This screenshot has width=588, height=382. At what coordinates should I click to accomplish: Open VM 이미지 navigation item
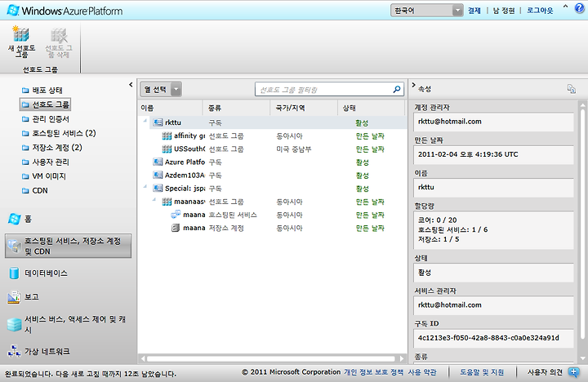point(49,176)
